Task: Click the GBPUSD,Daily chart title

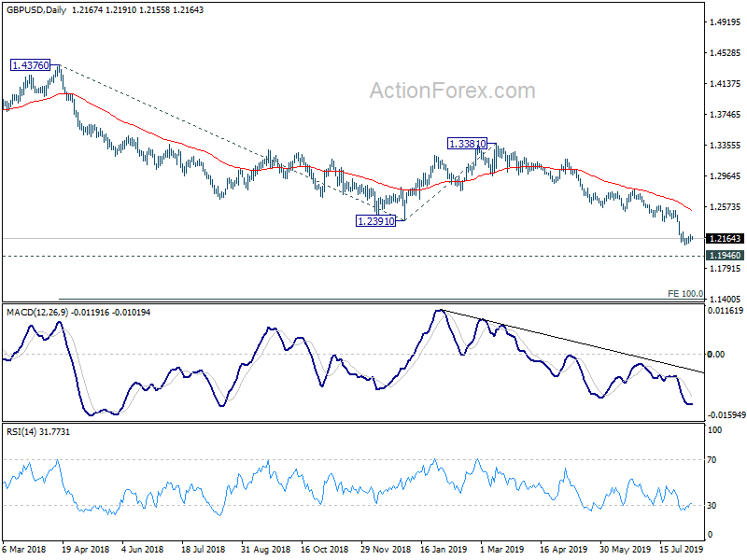Action: tap(36, 10)
